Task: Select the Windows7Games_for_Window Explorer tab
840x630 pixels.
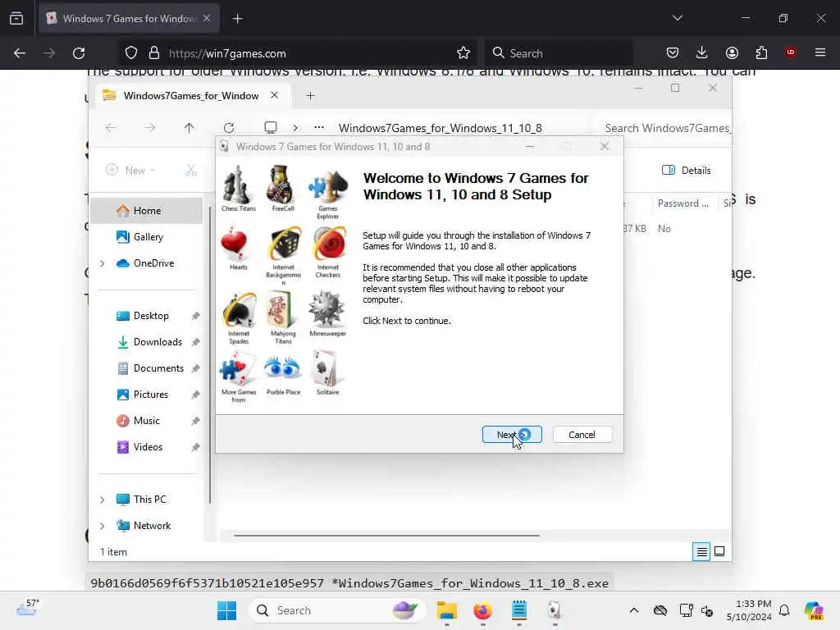Action: click(x=190, y=95)
